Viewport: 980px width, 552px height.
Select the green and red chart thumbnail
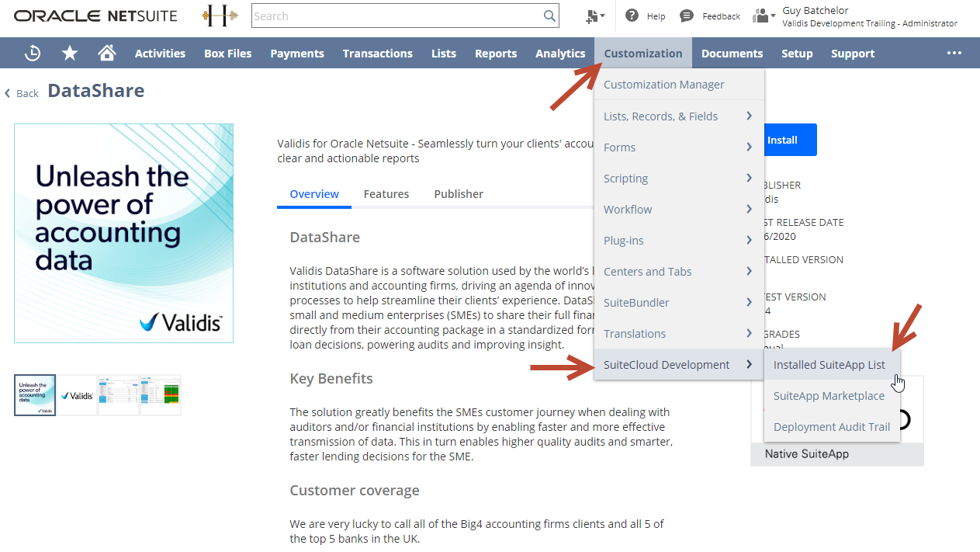(x=161, y=395)
